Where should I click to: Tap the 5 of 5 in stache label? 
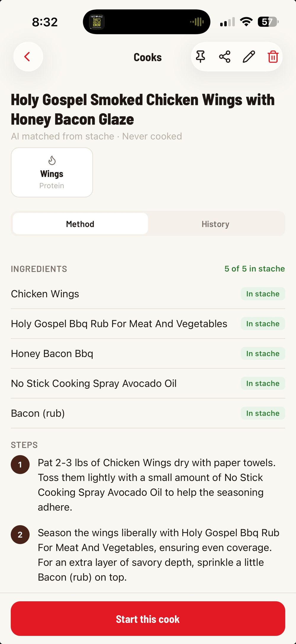(255, 269)
